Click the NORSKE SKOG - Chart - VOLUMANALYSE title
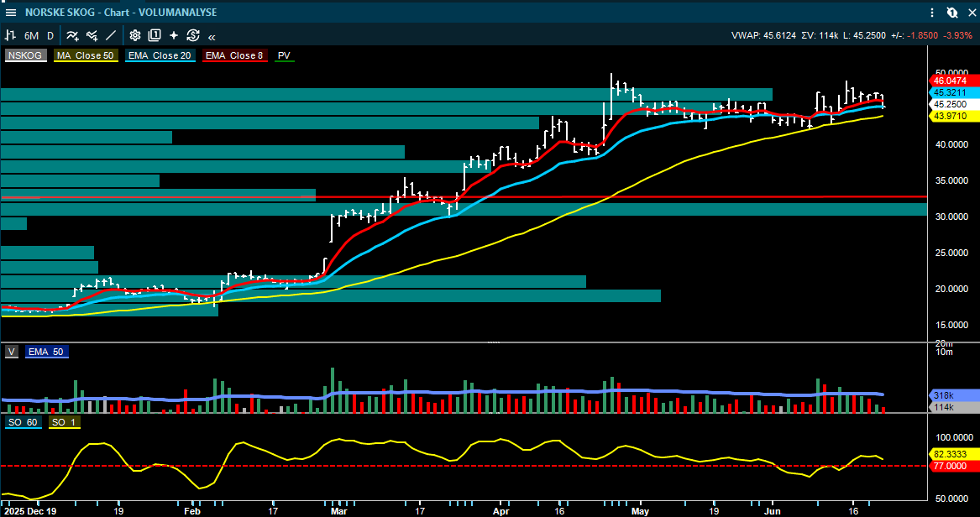The width and height of the screenshot is (980, 517). 121,12
